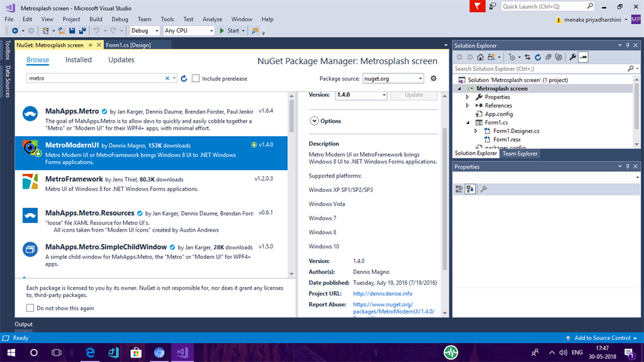Select the MetroFramework package
This screenshot has width=644, height=362.
click(x=151, y=187)
